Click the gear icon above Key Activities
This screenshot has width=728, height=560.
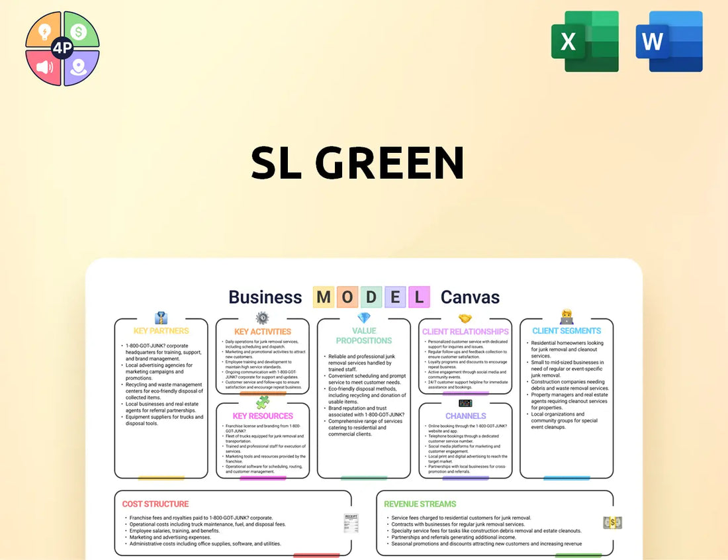click(262, 318)
